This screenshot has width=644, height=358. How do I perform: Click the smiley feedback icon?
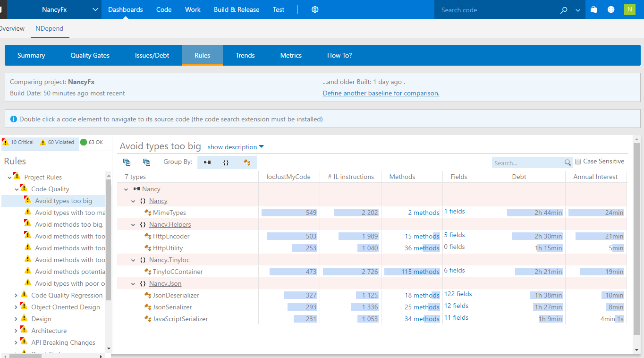[x=611, y=9]
